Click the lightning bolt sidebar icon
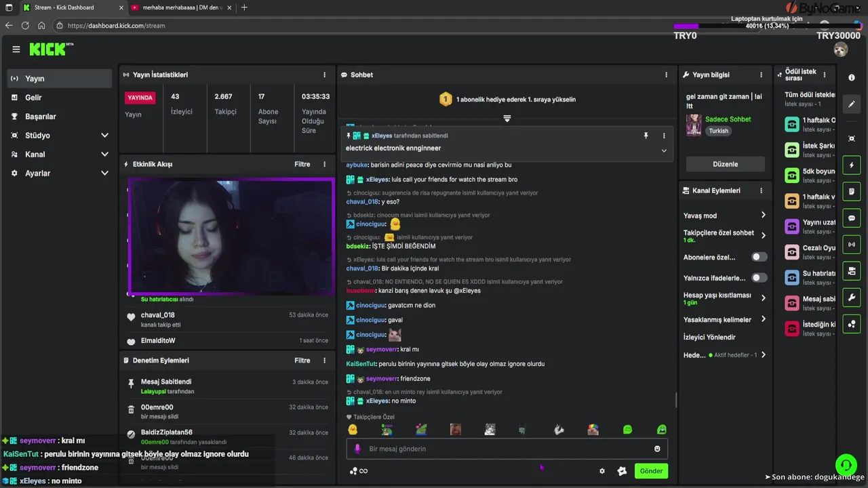The image size is (868, 488). coord(852,165)
